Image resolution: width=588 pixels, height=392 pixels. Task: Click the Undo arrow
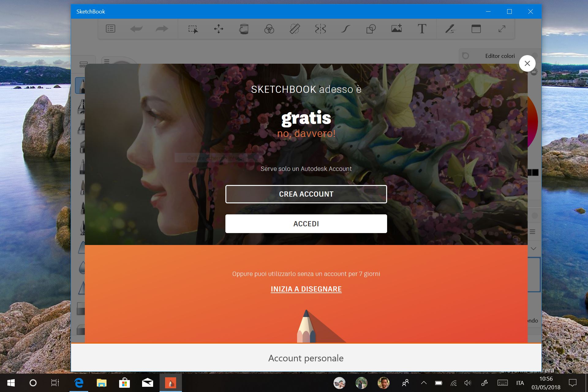[x=136, y=29]
